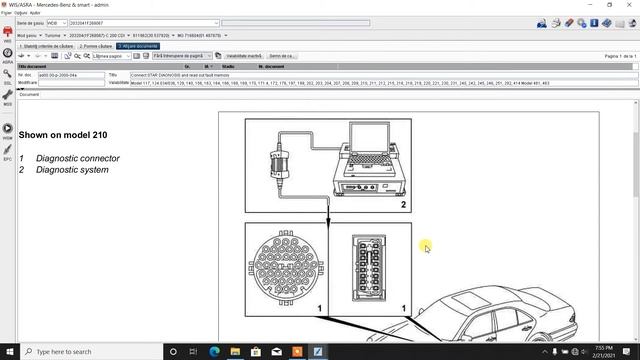Click the single page layout icon
Image resolution: width=640 pixels, height=360 pixels.
[137, 56]
